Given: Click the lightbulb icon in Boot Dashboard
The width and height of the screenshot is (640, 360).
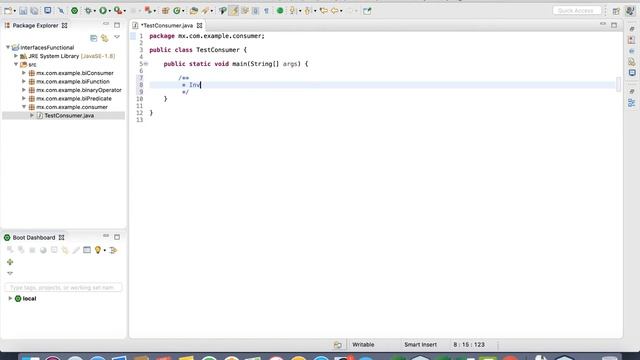Looking at the screenshot, I should pyautogui.click(x=98, y=250).
